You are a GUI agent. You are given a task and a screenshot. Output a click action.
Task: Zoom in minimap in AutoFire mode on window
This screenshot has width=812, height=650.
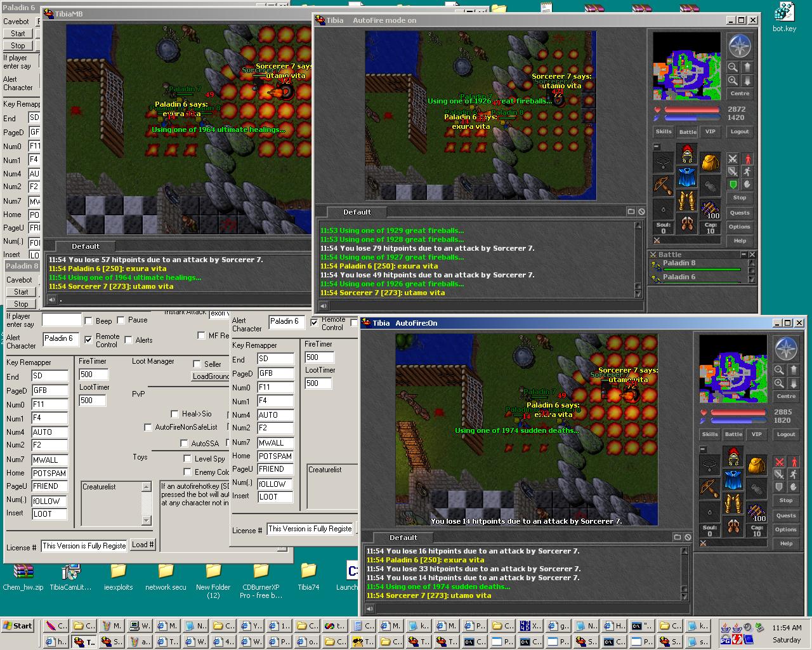pos(733,81)
